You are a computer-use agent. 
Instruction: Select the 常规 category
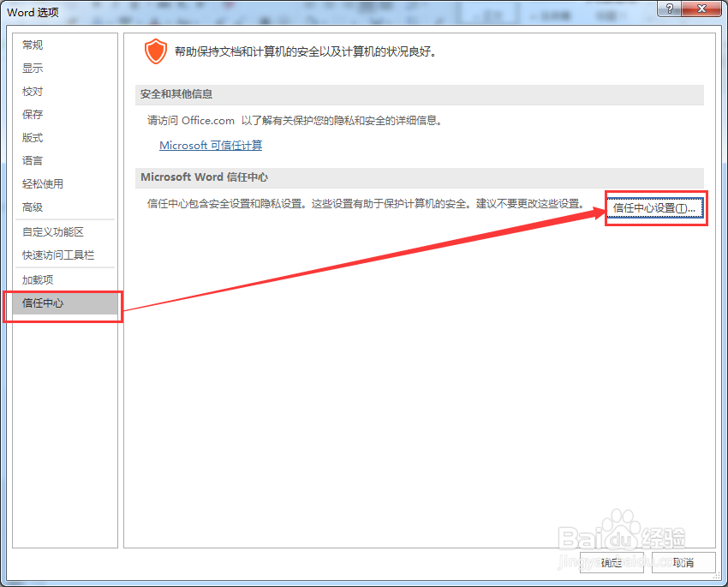pos(65,45)
